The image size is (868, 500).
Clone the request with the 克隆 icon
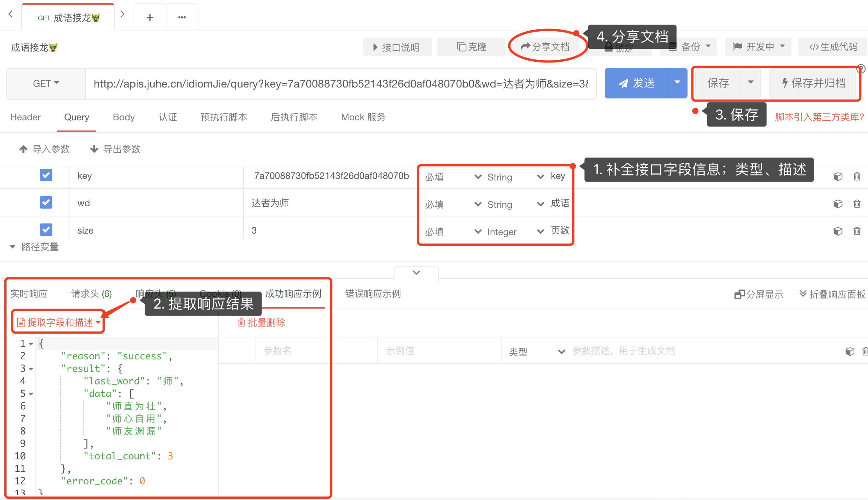pyautogui.click(x=470, y=46)
